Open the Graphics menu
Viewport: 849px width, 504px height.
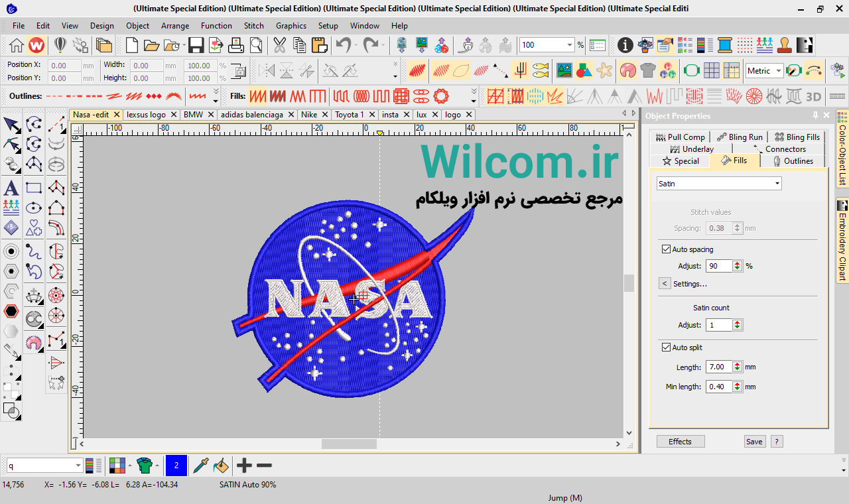point(291,26)
